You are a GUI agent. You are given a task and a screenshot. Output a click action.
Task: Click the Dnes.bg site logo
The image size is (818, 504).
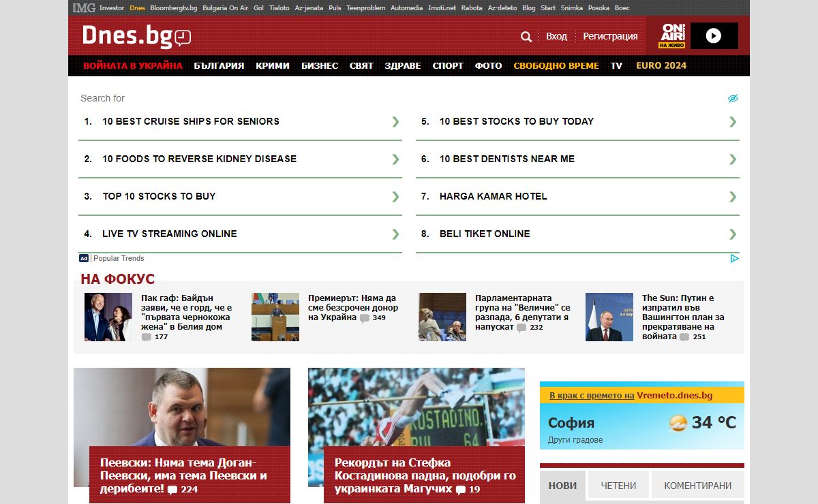point(136,36)
